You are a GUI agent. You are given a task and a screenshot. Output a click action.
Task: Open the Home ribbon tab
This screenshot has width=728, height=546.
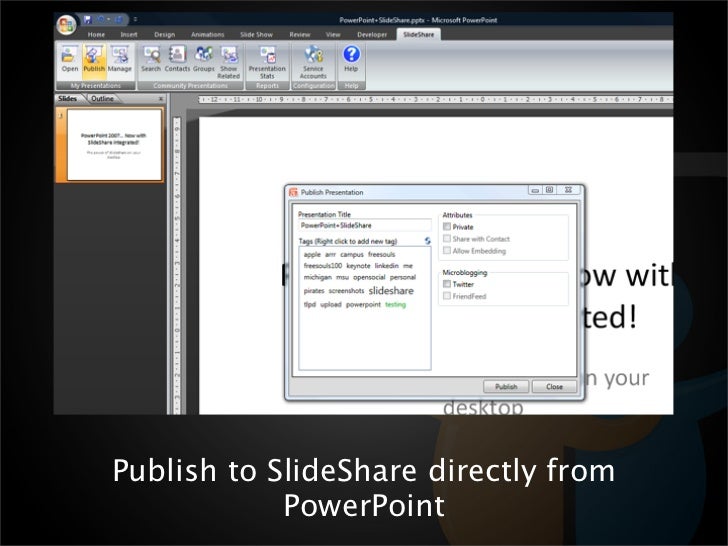[96, 34]
